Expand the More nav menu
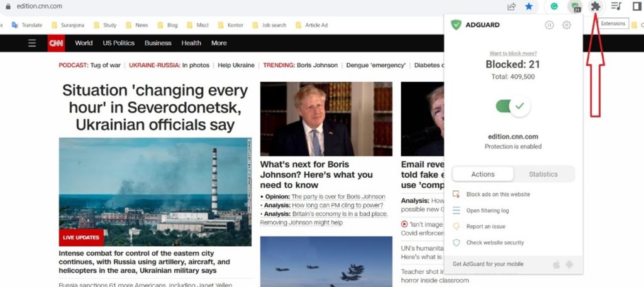Image resolution: width=644 pixels, height=287 pixels. pyautogui.click(x=219, y=43)
